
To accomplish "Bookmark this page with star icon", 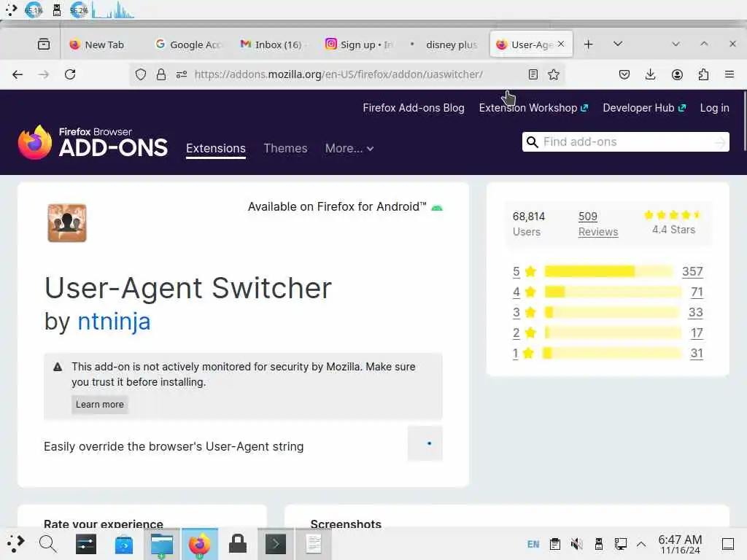I will coord(554,74).
